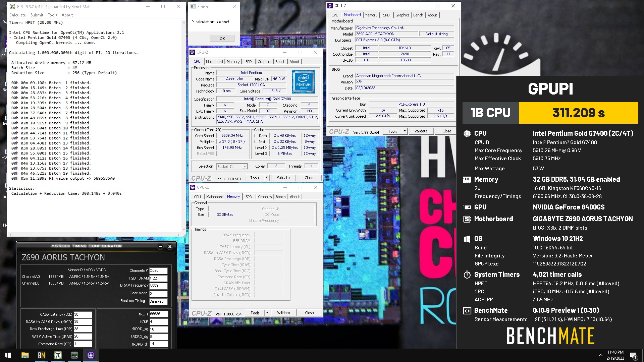Click BenchMate version code icon
644x362 pixels.
(x=467, y=311)
